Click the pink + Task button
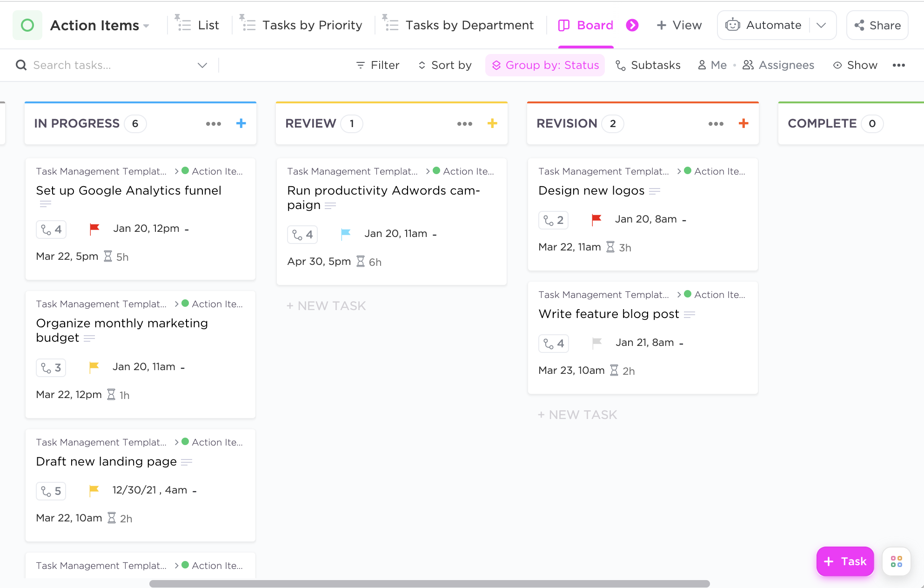This screenshot has width=924, height=588. pyautogui.click(x=845, y=561)
